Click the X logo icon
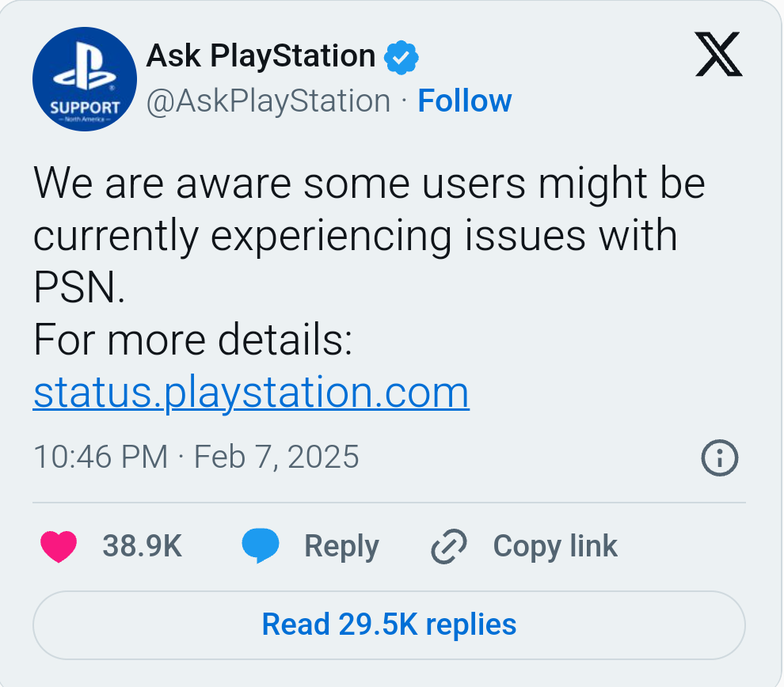This screenshot has height=687, width=784. (718, 54)
